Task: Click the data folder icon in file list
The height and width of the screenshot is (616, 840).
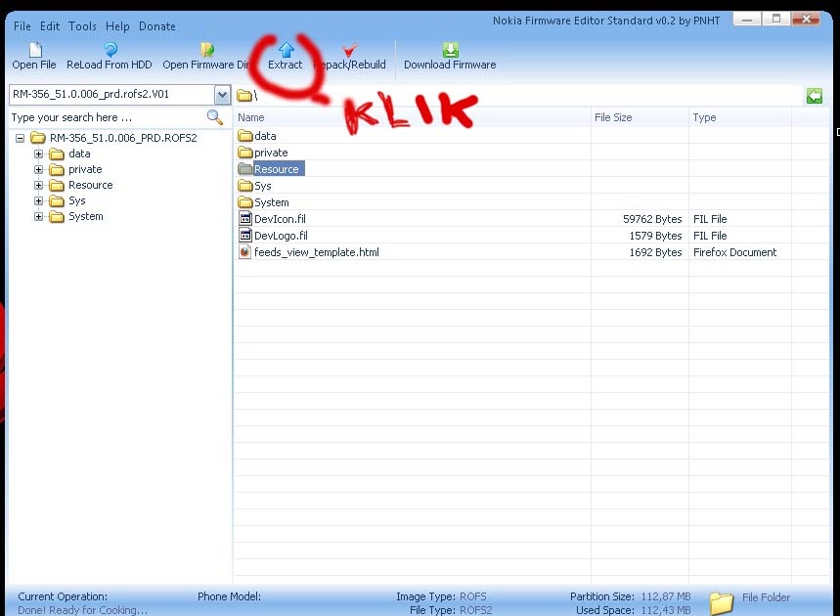Action: click(x=245, y=136)
